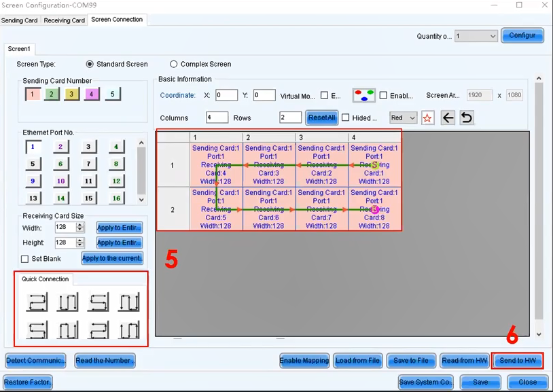The height and width of the screenshot is (392, 553).
Task: Open the Red wiring color dropdown
Action: 404,118
